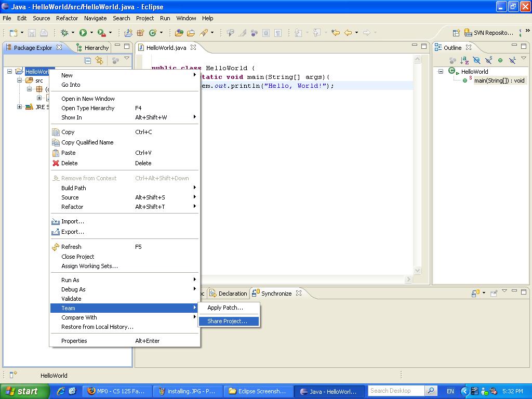
Task: Toggle Link with Editor in Package Explorer
Action: tap(99, 61)
